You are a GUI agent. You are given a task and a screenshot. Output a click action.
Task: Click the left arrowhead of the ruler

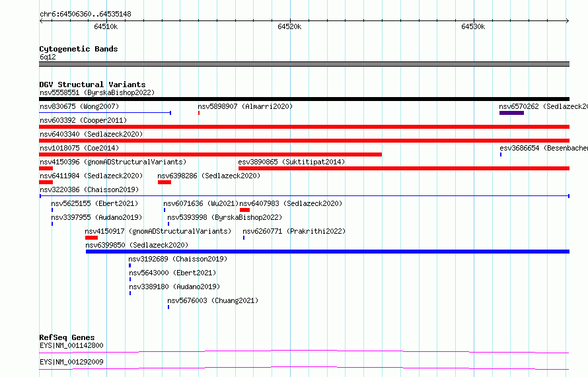click(41, 21)
